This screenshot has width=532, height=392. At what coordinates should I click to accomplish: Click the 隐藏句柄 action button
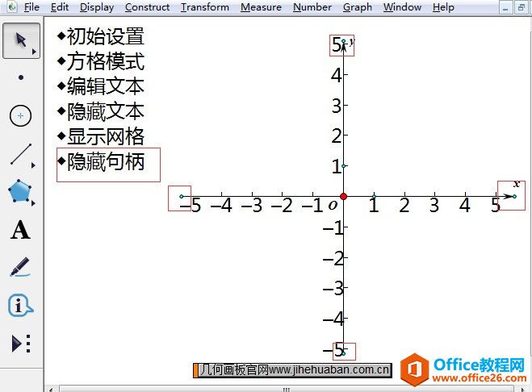tap(101, 161)
